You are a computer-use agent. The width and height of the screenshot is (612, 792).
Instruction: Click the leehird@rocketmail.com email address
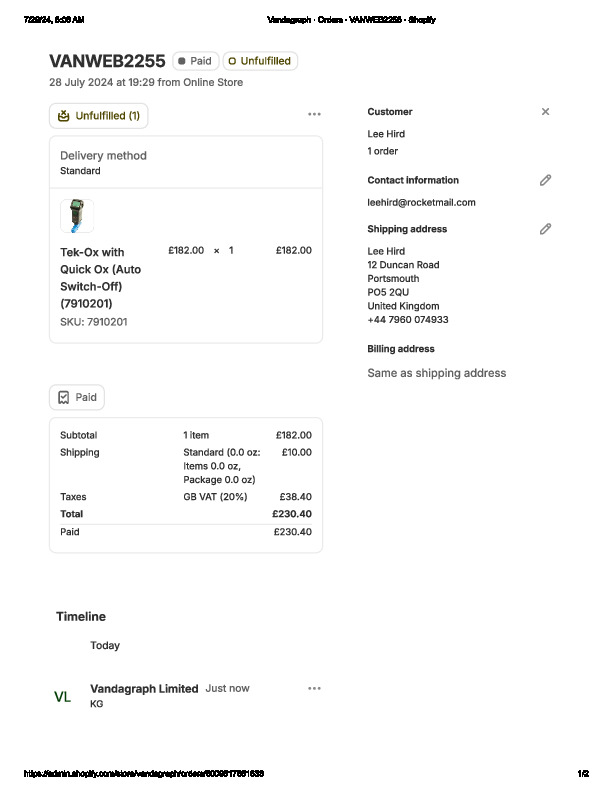421,202
